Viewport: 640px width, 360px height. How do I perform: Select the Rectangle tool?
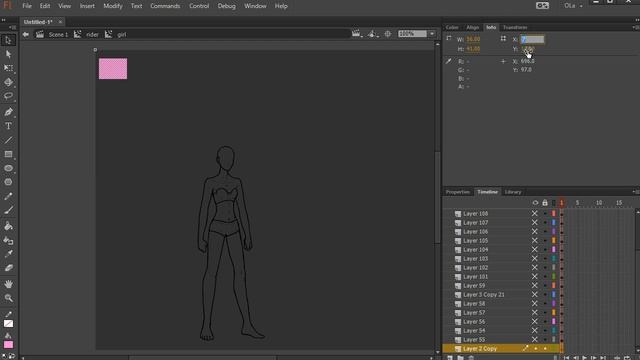click(8, 154)
